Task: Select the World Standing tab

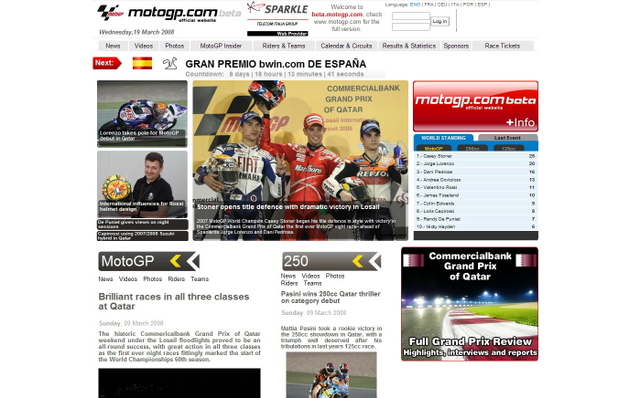Action: click(443, 138)
